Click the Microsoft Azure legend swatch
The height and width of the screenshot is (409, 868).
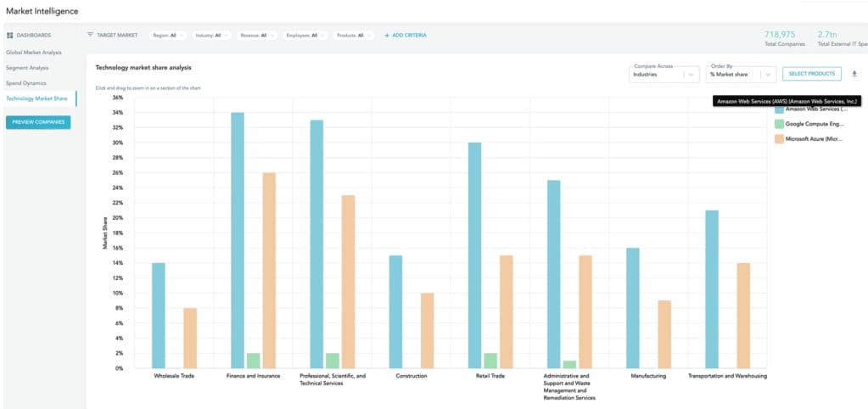point(779,139)
